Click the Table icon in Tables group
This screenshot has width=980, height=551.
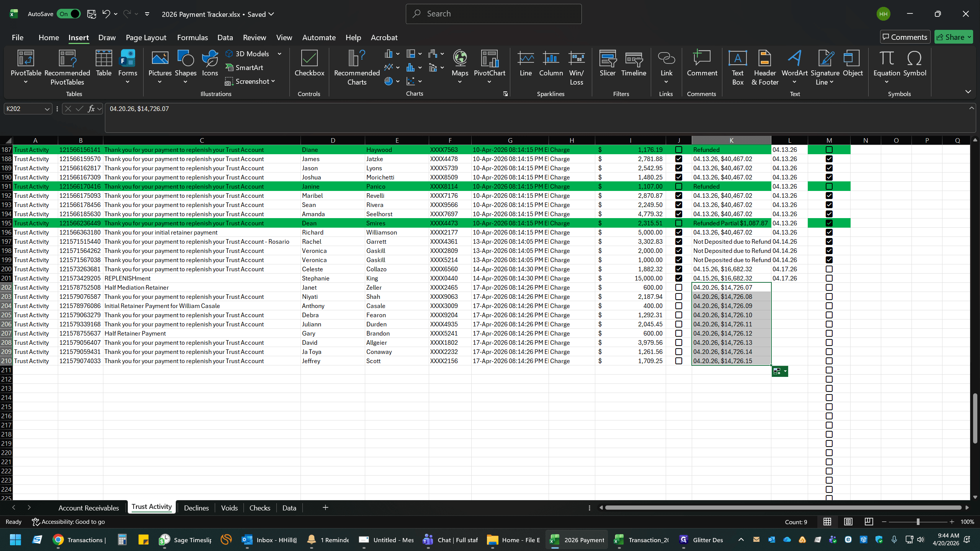pyautogui.click(x=103, y=63)
